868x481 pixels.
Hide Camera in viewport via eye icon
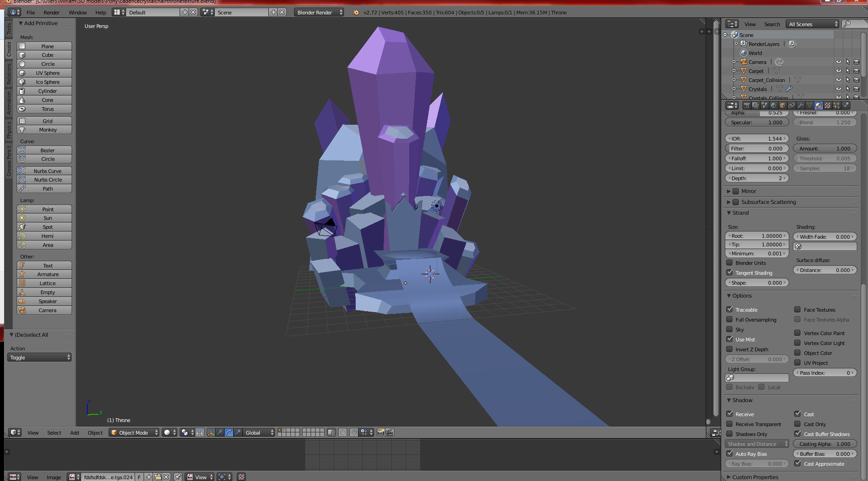[x=838, y=62]
